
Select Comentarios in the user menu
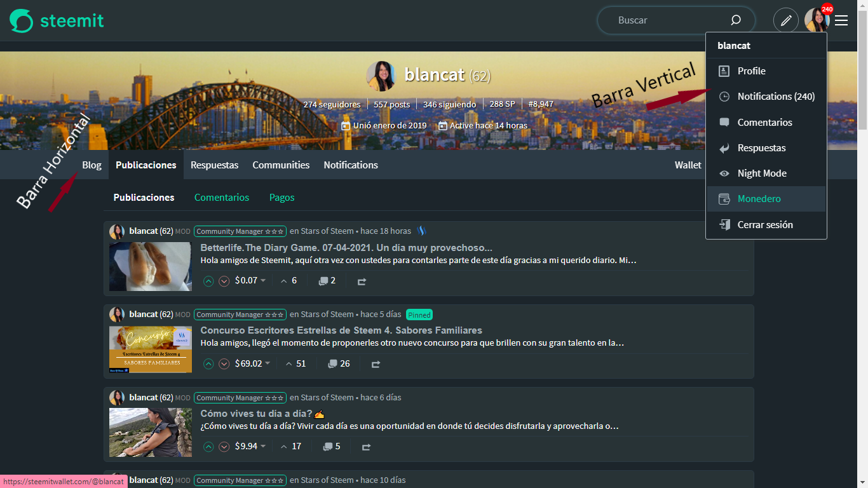[766, 123]
